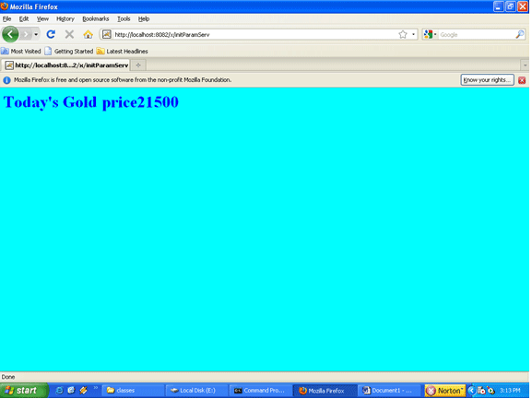Screen dimensions: 532x399
Task: Open the Most Visited bookmarks folder
Action: [21, 52]
